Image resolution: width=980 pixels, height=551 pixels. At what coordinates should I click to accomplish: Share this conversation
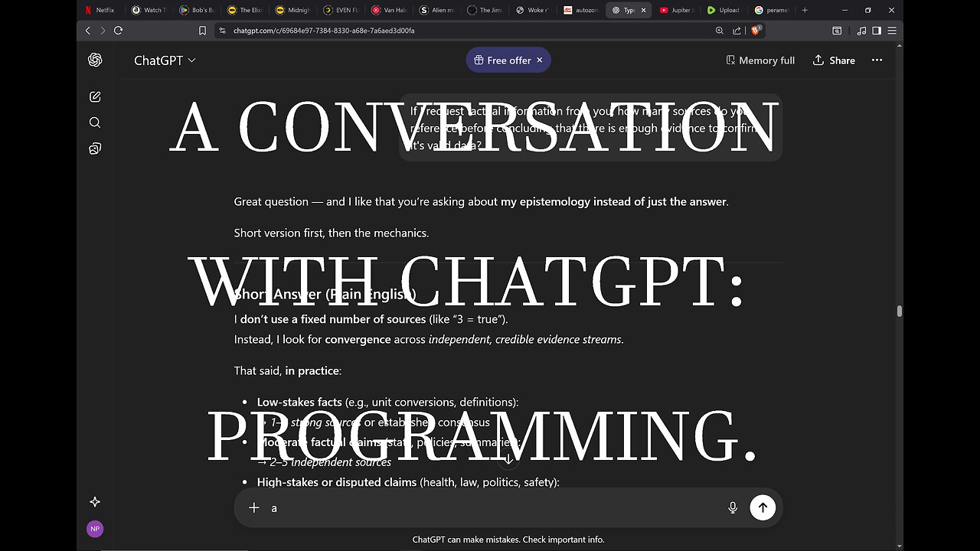click(x=834, y=60)
